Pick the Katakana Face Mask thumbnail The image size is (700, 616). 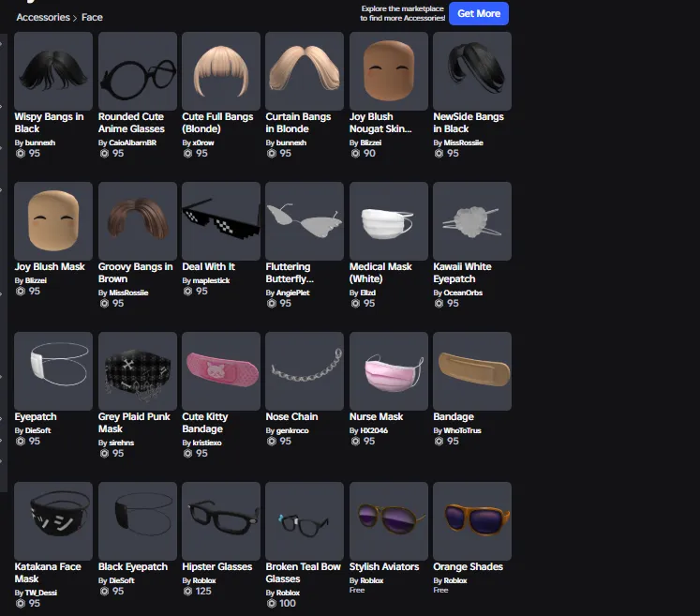(x=53, y=521)
